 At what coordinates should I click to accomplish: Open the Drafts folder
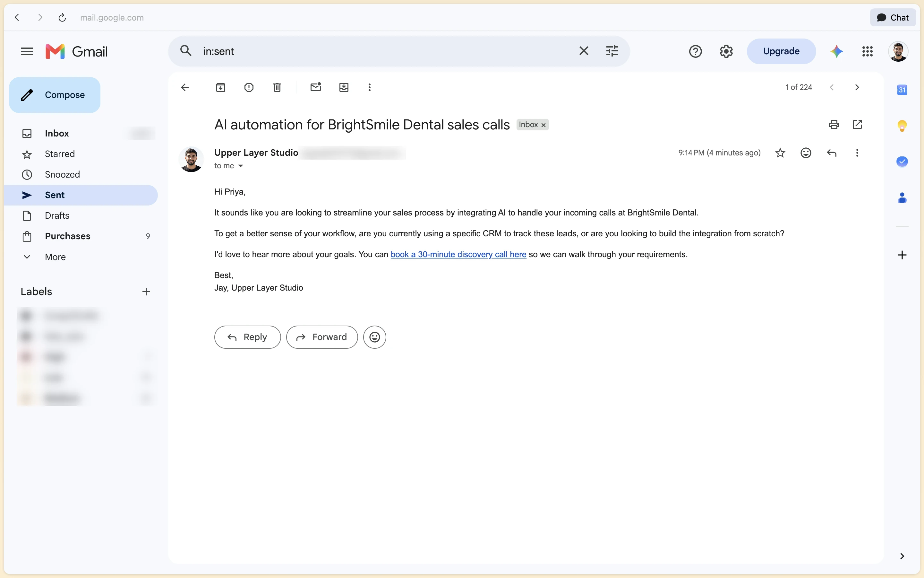click(81, 215)
